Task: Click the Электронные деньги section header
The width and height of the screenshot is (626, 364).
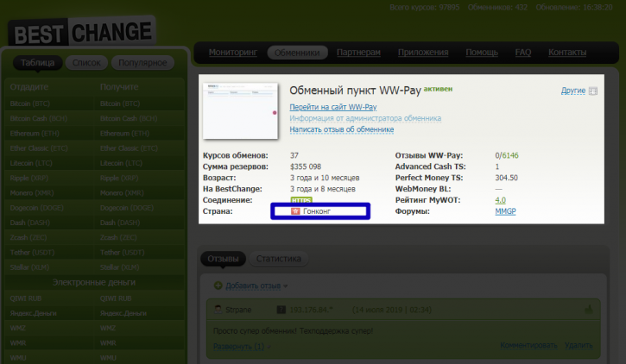Action: tap(94, 282)
